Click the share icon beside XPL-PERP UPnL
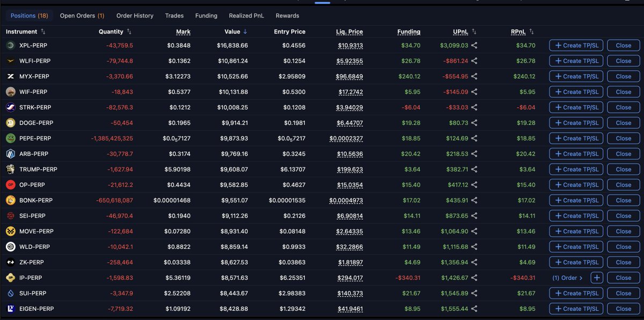Viewport: 644px width, 320px height. 475,45
